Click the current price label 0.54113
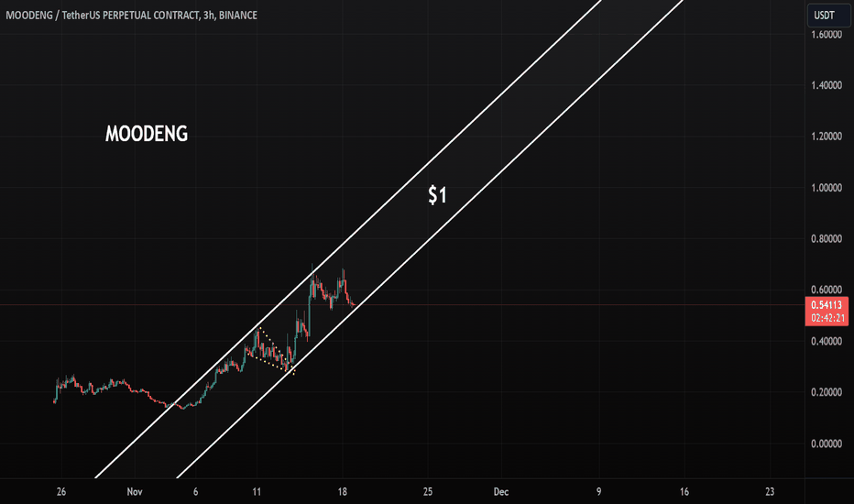 [827, 305]
